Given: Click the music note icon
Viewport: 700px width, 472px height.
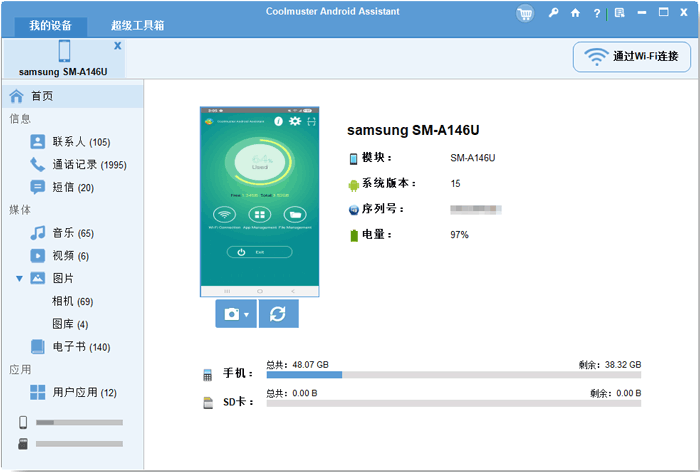Looking at the screenshot, I should pyautogui.click(x=38, y=233).
